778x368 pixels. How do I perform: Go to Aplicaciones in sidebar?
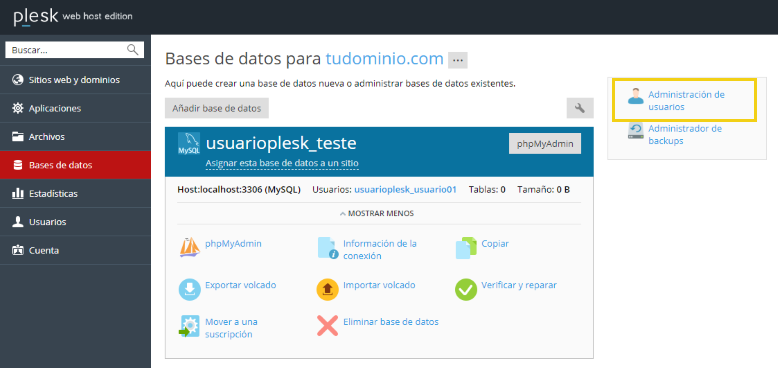click(75, 108)
